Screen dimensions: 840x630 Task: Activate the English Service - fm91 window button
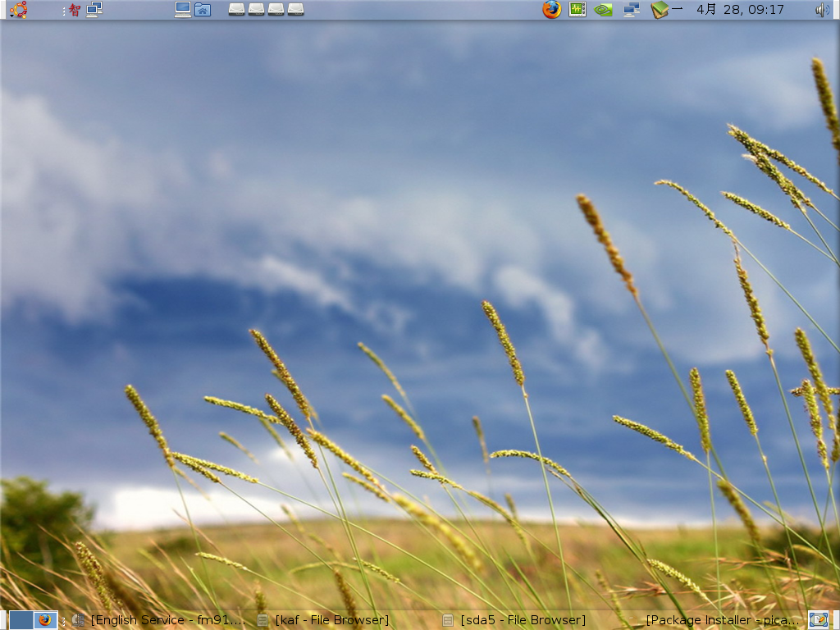pos(160,620)
